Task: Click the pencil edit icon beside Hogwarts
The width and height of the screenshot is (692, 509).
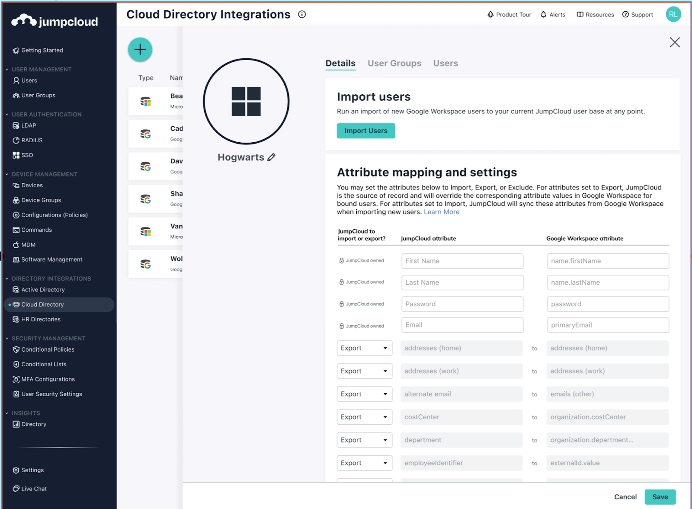Action: pyautogui.click(x=271, y=157)
